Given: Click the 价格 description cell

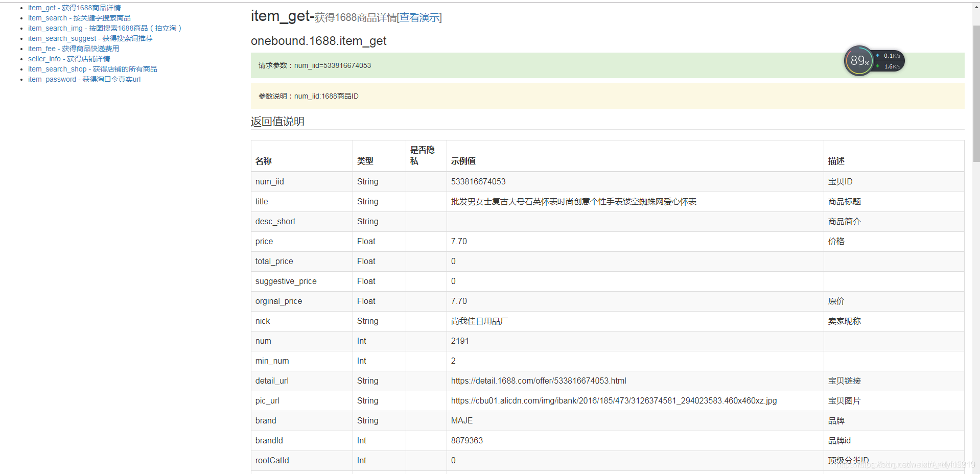Looking at the screenshot, I should 894,242.
